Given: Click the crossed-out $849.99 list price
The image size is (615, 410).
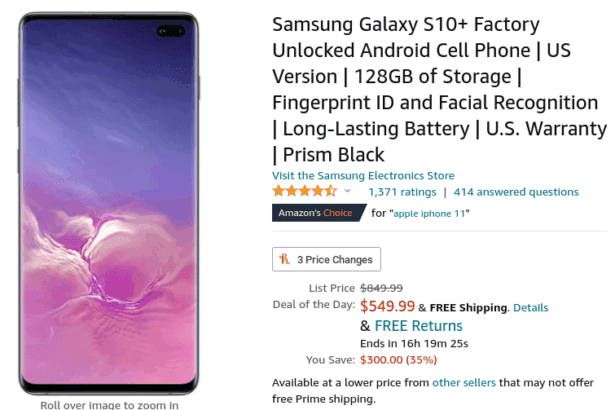Looking at the screenshot, I should pyautogui.click(x=381, y=287).
